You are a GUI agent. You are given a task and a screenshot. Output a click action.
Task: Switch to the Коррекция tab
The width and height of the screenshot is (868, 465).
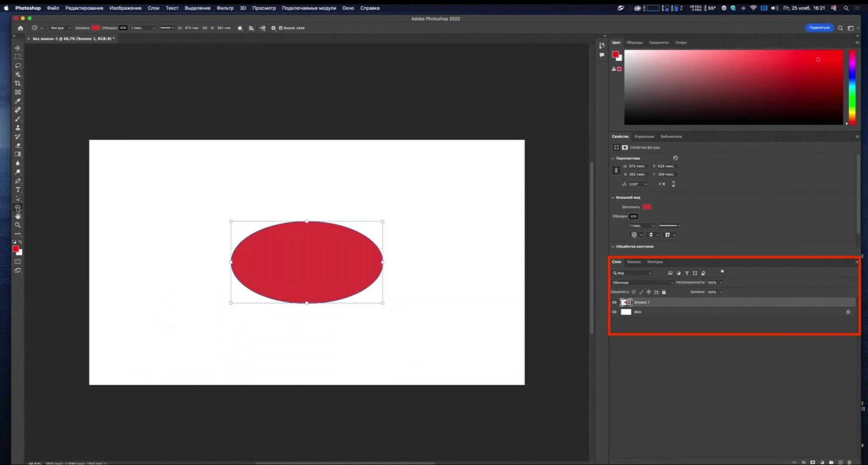pos(644,136)
